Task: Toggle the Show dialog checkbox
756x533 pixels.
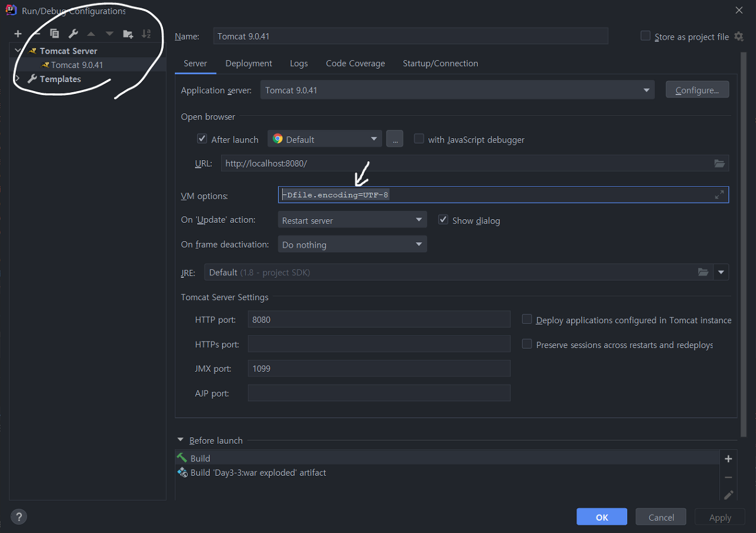Action: [x=443, y=220]
